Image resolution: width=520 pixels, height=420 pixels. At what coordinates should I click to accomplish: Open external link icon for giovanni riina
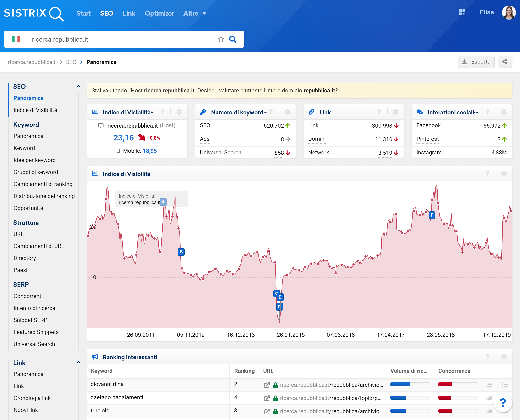pyautogui.click(x=267, y=385)
